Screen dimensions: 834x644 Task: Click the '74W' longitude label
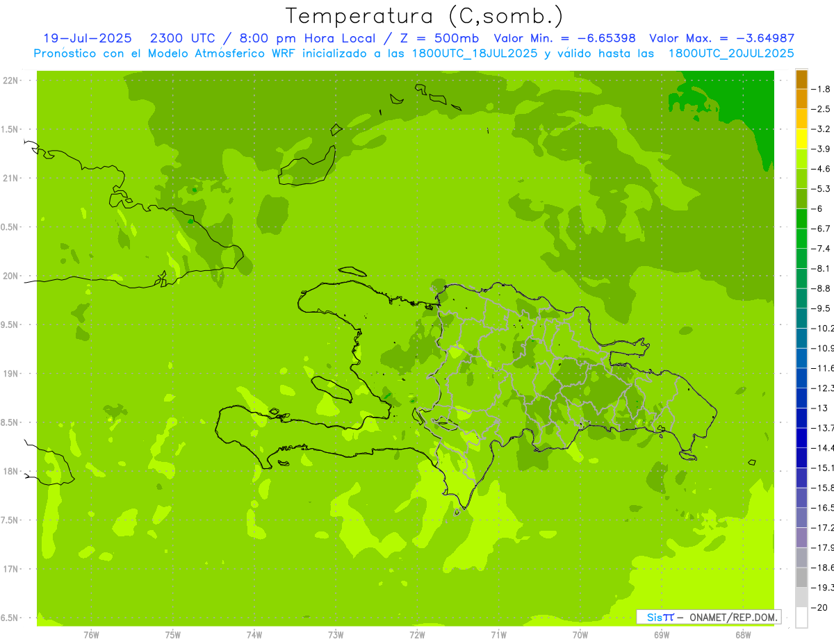click(254, 634)
